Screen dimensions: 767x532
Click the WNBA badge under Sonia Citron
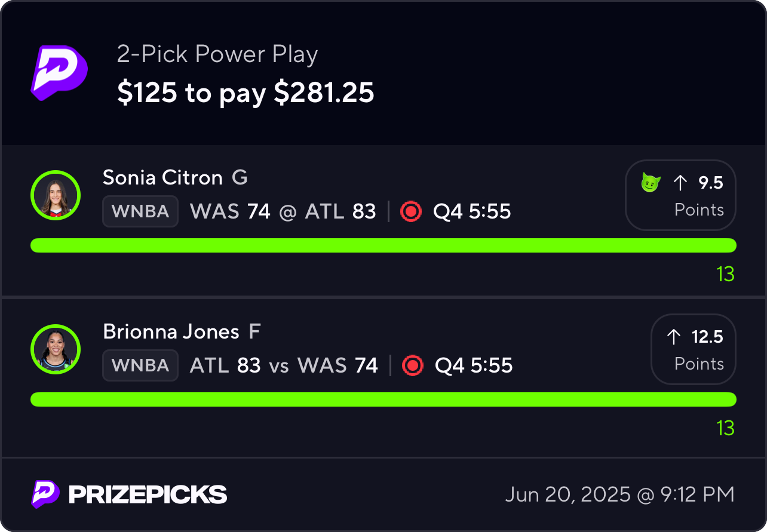pos(140,211)
